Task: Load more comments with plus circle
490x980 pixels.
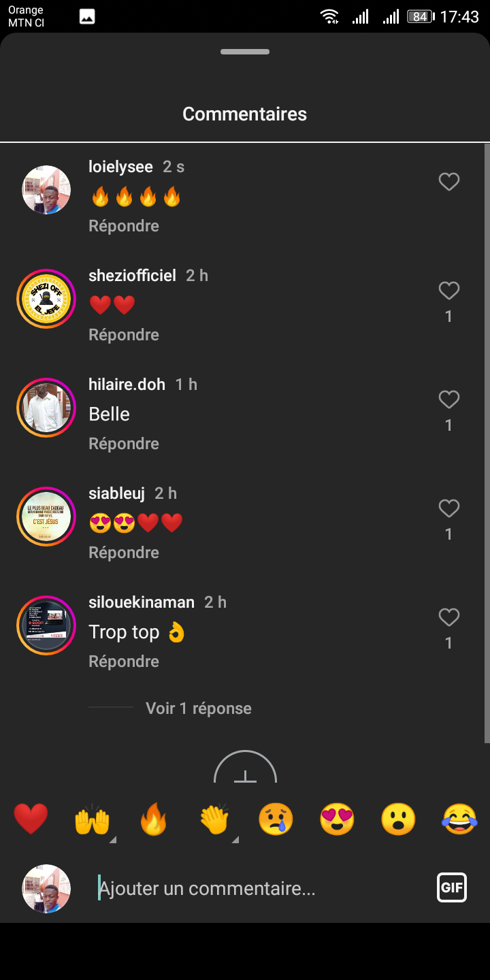Action: (245, 770)
